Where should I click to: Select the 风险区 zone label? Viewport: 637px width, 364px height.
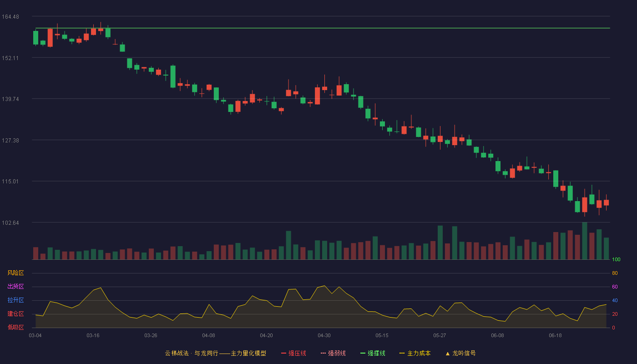click(15, 273)
